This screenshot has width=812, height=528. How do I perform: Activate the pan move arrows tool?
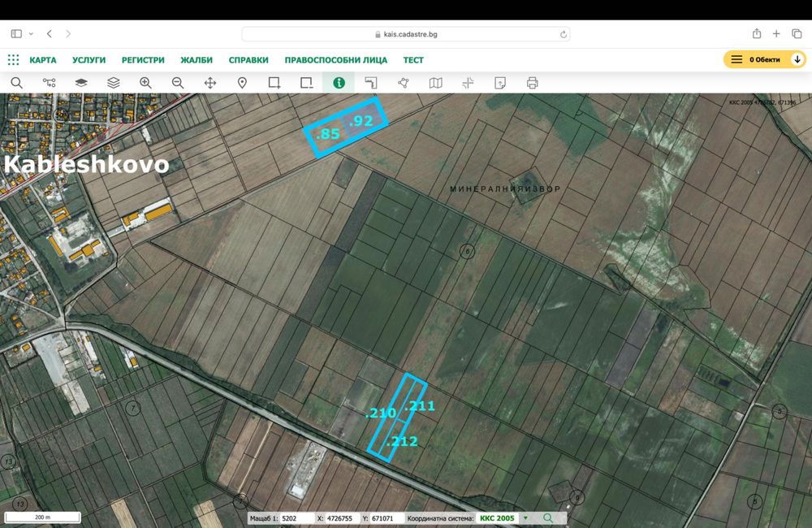point(210,83)
